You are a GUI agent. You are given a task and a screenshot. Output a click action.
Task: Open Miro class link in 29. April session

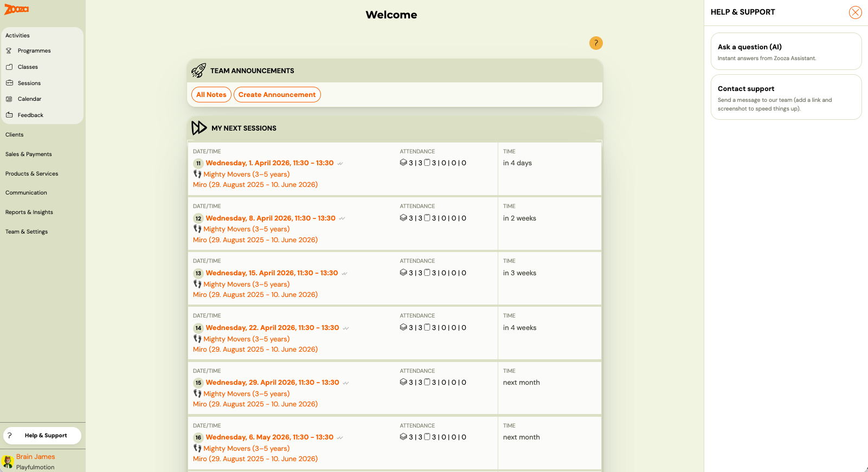tap(255, 404)
